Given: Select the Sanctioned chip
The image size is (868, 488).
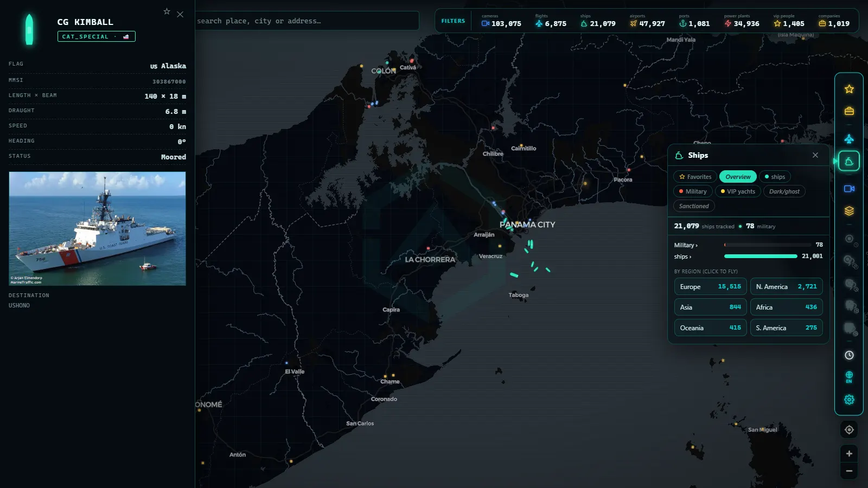Looking at the screenshot, I should [694, 206].
